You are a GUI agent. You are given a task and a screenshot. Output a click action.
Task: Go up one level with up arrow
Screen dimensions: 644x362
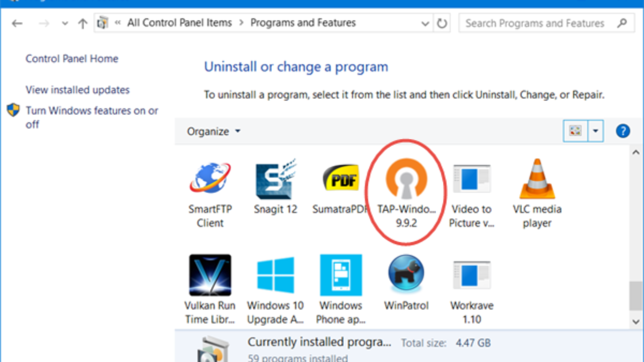(82, 24)
